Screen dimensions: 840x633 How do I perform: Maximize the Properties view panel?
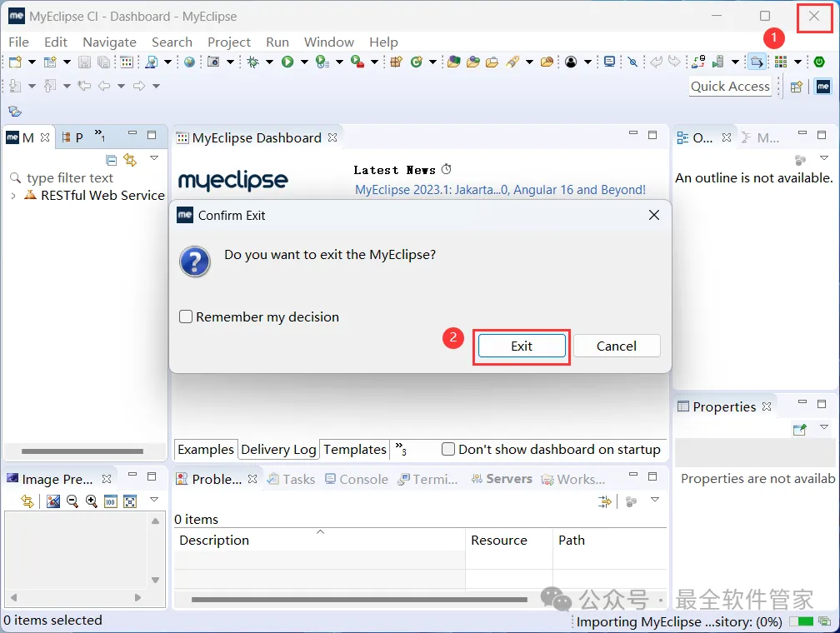(x=822, y=404)
